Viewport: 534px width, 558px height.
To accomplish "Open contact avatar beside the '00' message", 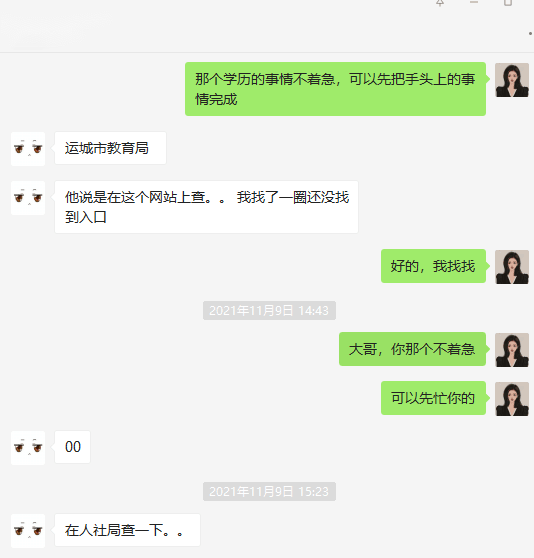I will 28,448.
